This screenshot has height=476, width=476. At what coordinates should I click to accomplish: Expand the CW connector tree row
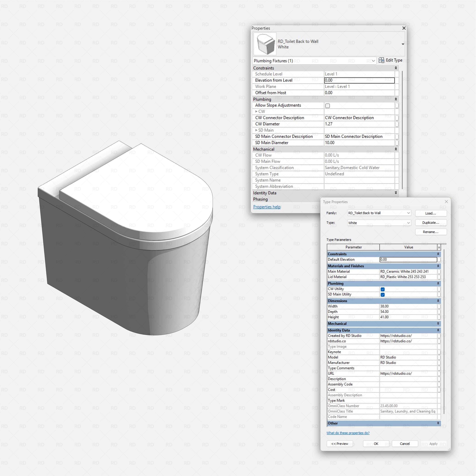point(256,111)
